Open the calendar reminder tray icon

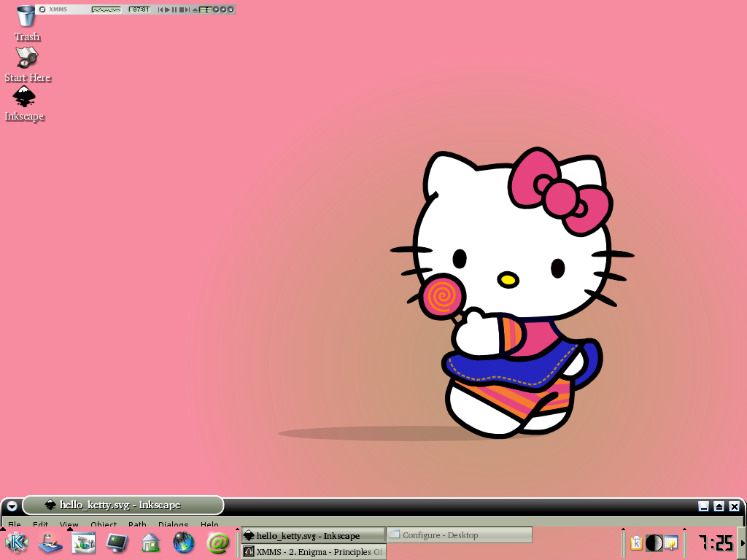tap(671, 542)
